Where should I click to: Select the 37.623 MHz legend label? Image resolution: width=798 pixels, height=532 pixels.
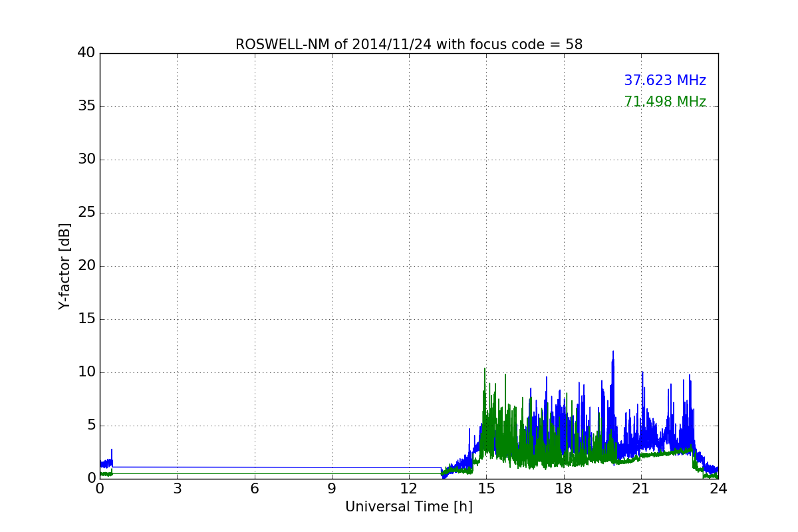665,80
